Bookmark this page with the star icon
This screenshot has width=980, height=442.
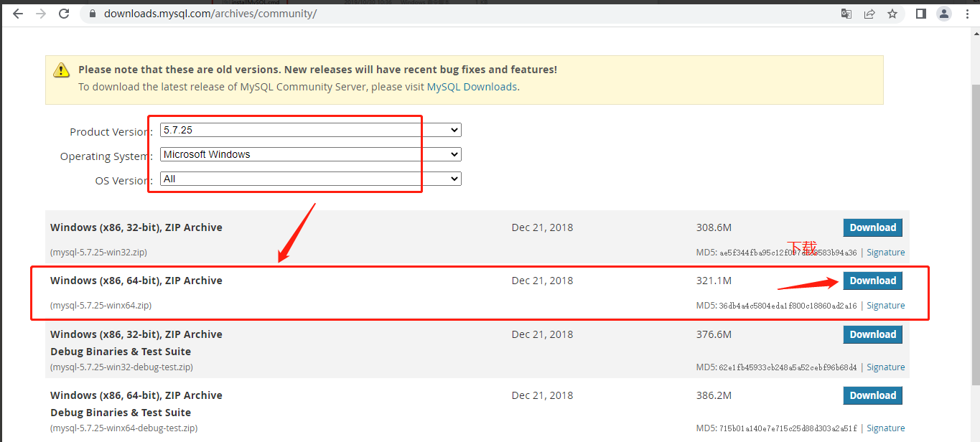892,14
